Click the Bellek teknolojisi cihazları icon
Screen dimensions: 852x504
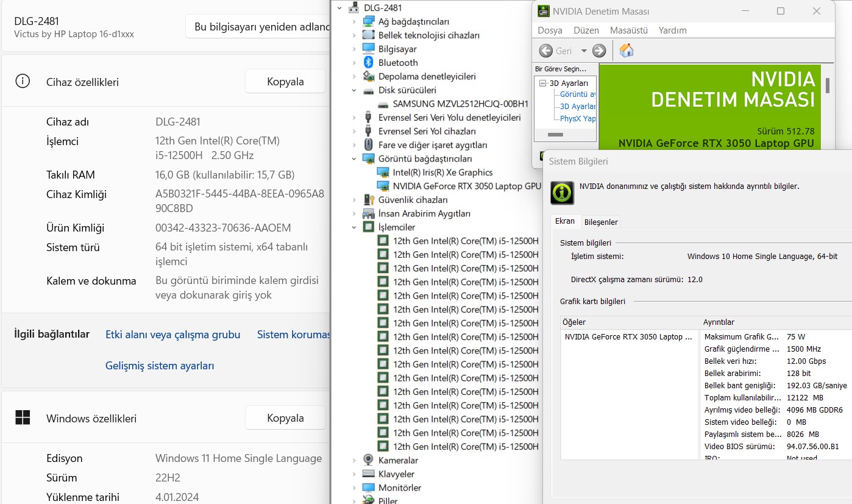coord(368,35)
